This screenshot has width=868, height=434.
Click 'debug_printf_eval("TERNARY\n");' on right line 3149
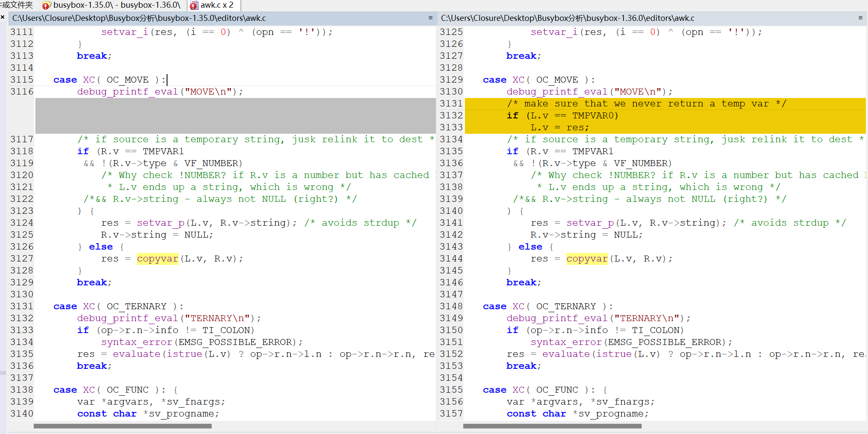(598, 318)
